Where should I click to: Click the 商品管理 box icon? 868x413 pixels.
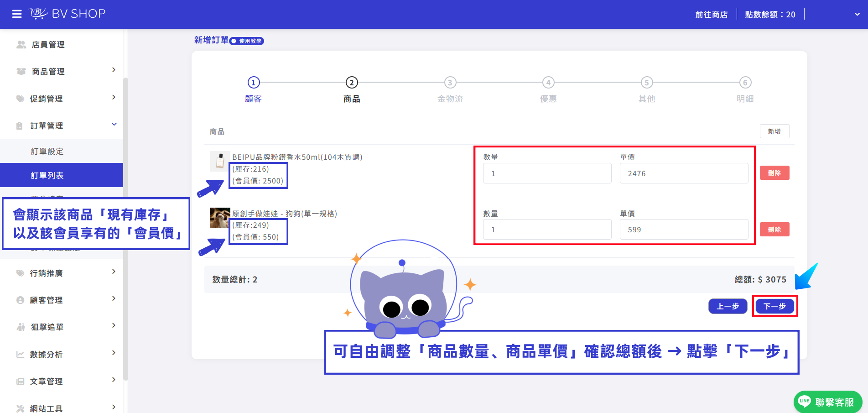21,71
